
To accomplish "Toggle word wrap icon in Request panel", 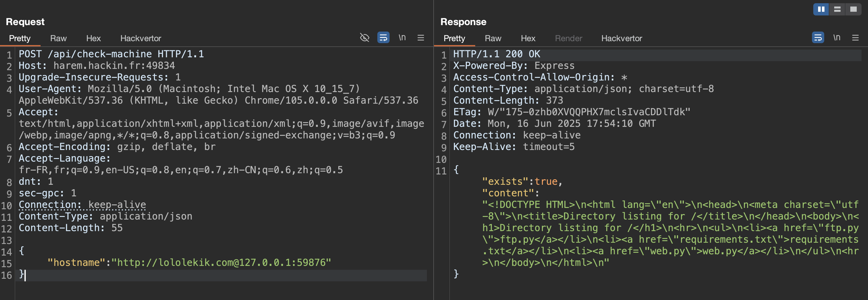I will [x=383, y=38].
